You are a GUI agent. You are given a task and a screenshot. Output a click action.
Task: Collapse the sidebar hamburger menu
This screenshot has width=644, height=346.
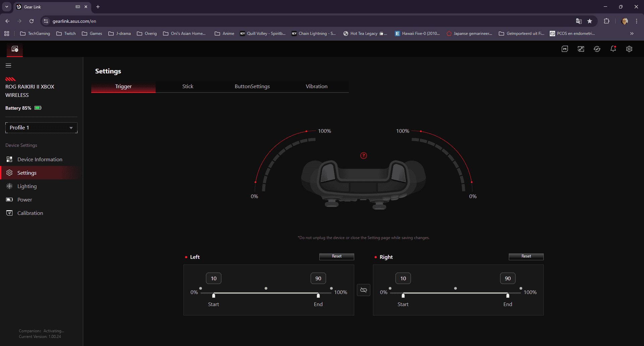point(8,65)
